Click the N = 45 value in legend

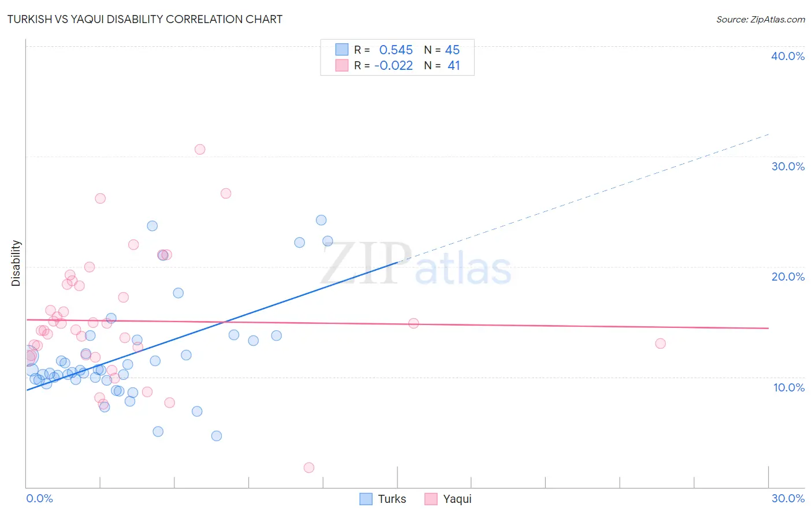442,50
